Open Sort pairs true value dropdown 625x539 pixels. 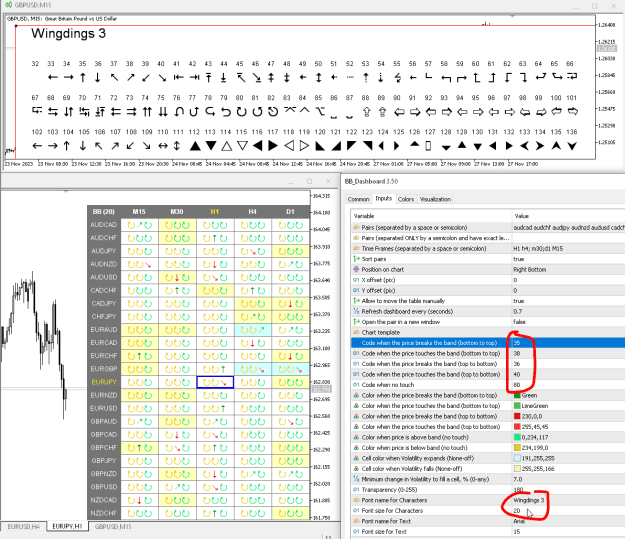568,259
